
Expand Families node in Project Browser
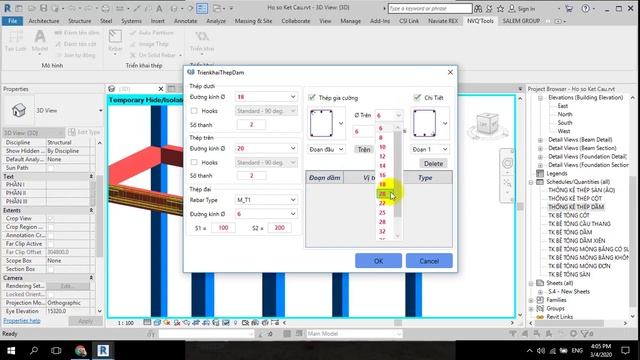[x=531, y=300]
